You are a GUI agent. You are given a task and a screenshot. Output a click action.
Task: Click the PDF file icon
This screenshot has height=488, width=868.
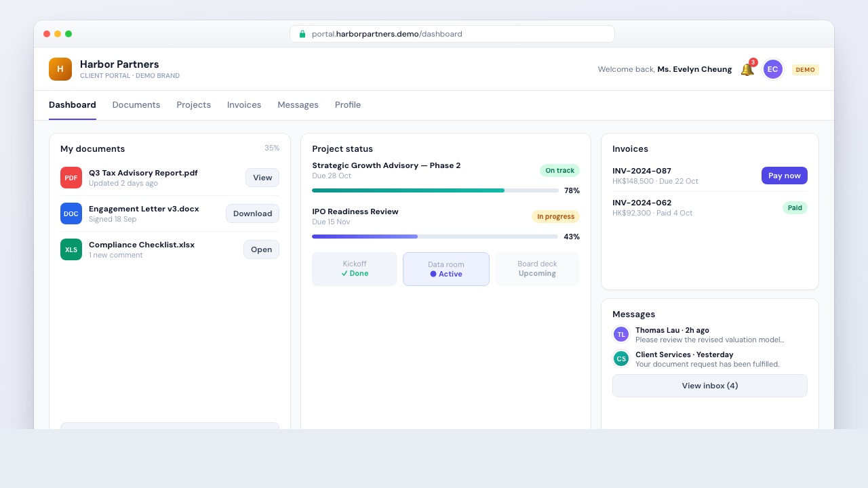(x=71, y=178)
